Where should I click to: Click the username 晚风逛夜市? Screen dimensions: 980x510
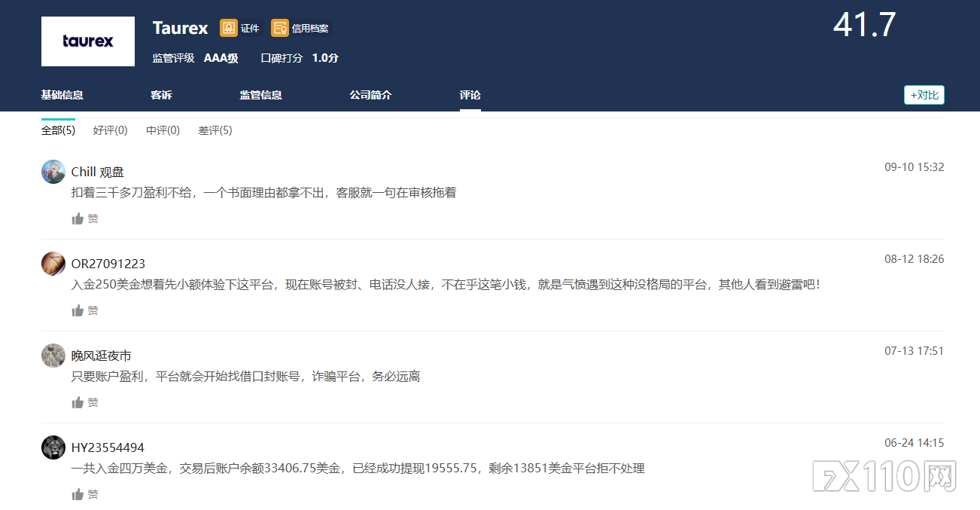point(102,356)
